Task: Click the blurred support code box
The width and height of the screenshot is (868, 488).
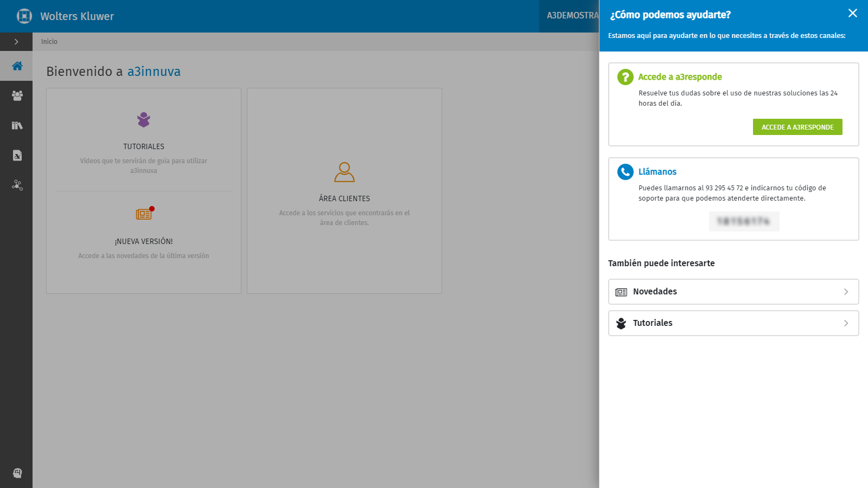Action: click(x=744, y=221)
